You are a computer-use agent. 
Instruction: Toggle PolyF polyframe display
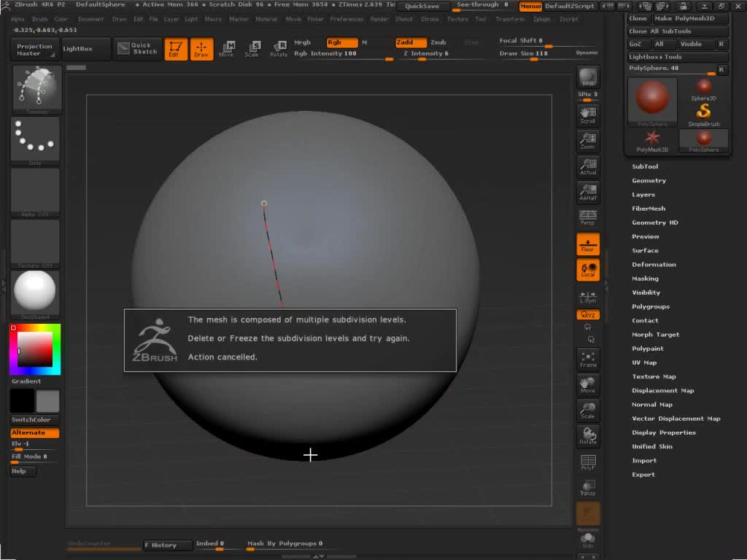pos(588,462)
